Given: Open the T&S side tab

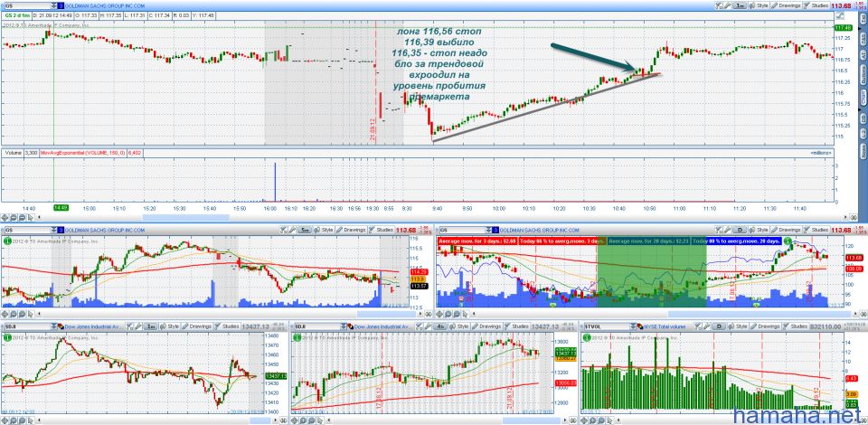Looking at the screenshot, I should point(863,38).
